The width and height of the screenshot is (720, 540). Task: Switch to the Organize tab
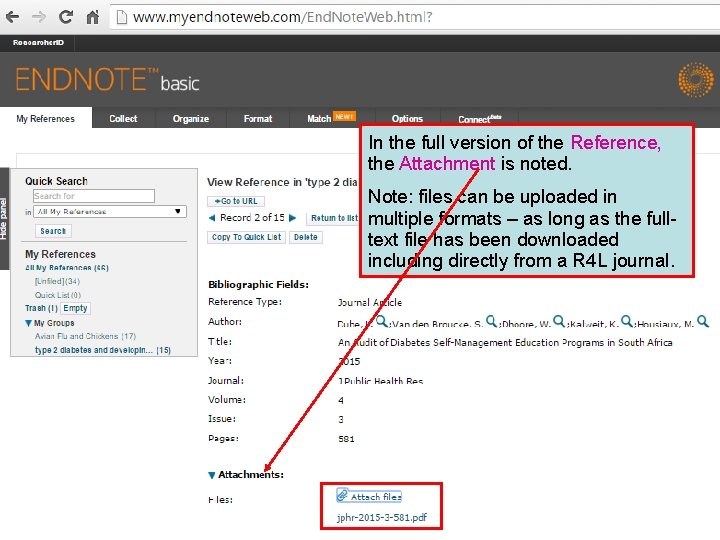pyautogui.click(x=191, y=118)
